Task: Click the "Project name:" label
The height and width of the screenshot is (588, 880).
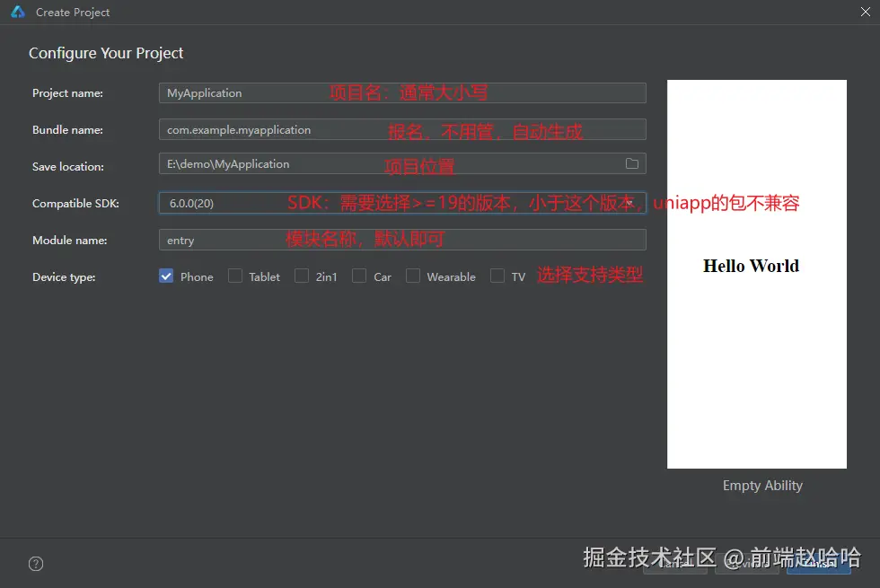Action: pos(68,93)
